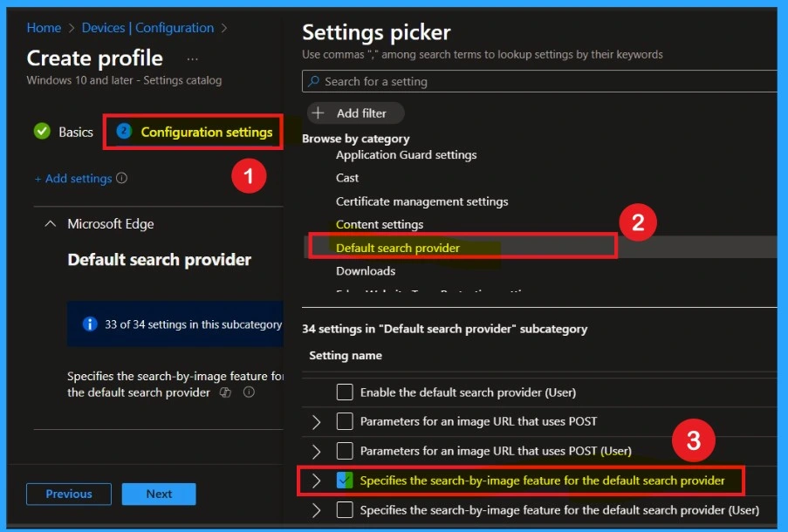Click '33 of 34 settings in this subcategory' text
Image resolution: width=788 pixels, height=532 pixels.
point(193,324)
